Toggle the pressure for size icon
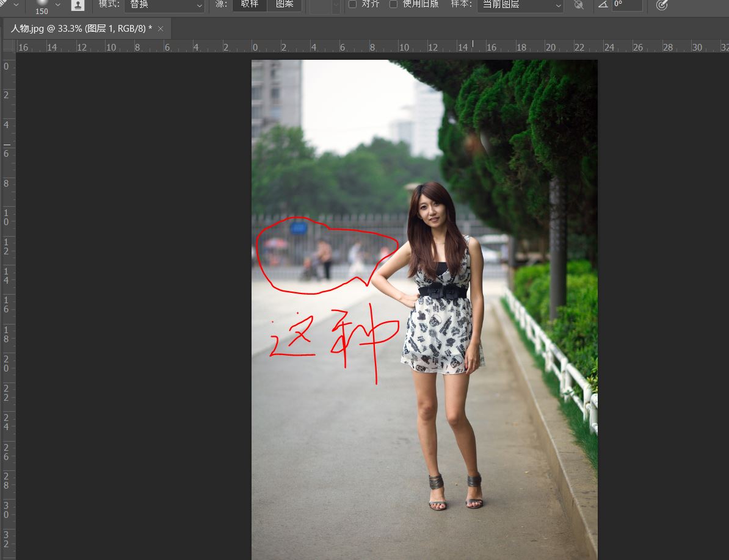The height and width of the screenshot is (560, 729). coord(662,5)
